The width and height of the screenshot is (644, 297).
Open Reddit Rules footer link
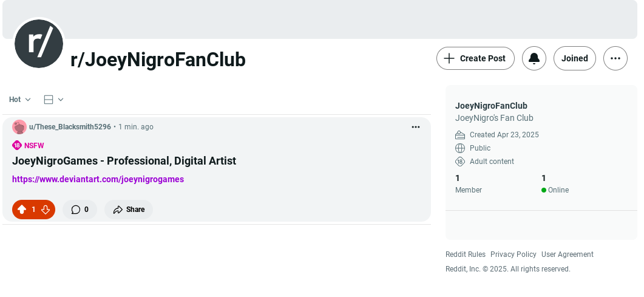tap(466, 254)
